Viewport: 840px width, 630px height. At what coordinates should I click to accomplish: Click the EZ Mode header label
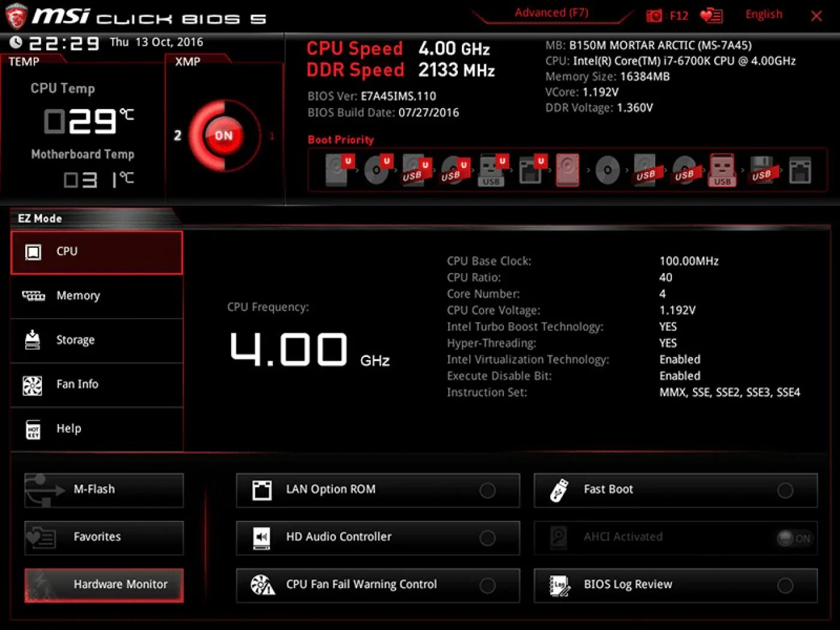pyautogui.click(x=40, y=218)
